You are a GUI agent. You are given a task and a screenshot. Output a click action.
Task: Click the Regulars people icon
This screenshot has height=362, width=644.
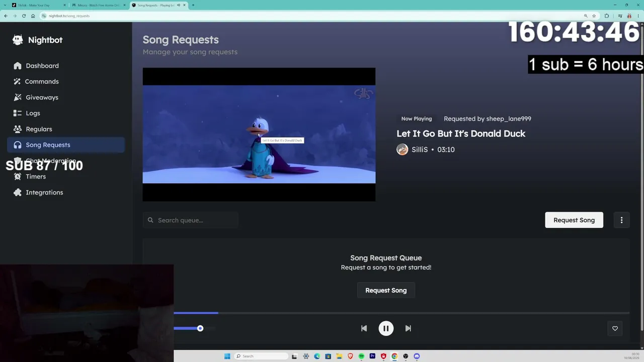(18, 129)
